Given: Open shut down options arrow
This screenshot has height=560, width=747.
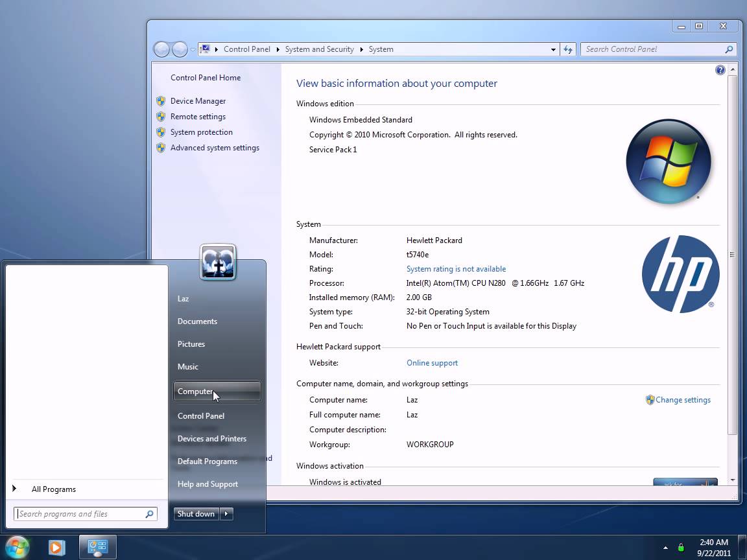Looking at the screenshot, I should [226, 514].
